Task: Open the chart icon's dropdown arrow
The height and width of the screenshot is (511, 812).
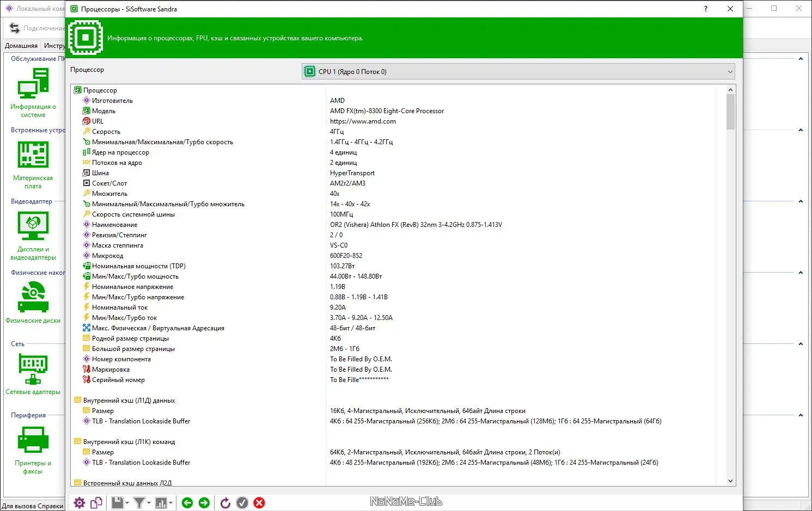Action: click(171, 503)
